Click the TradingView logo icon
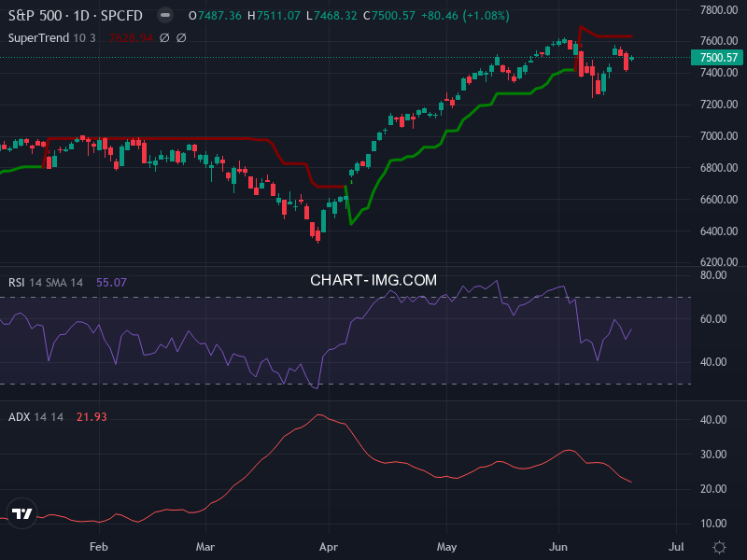 [x=21, y=513]
